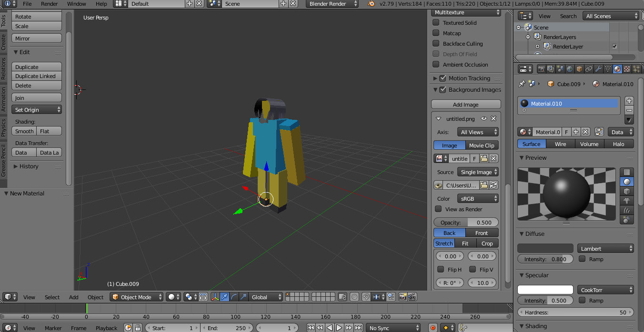Click the Add Image button
Screen dimensions: 644x332
pos(465,105)
